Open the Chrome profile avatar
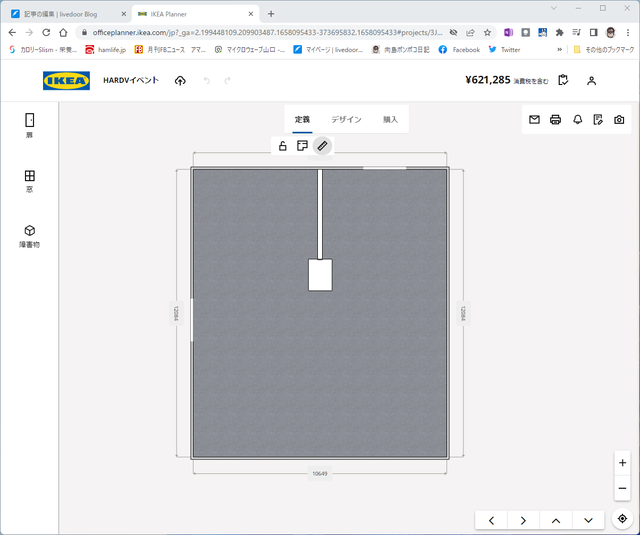Image resolution: width=640 pixels, height=535 pixels. coord(611,33)
